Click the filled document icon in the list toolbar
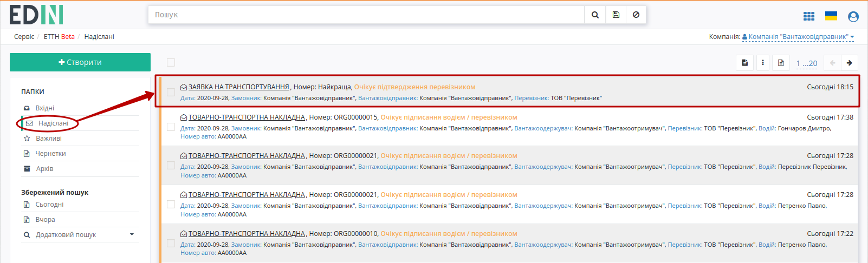Image resolution: width=868 pixels, height=263 pixels. point(745,63)
